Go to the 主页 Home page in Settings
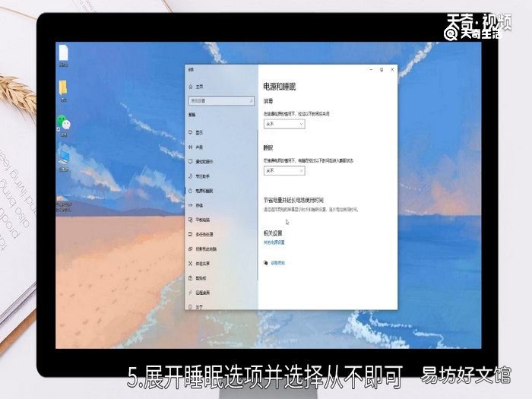Image resolution: width=532 pixels, height=399 pixels. [x=196, y=87]
